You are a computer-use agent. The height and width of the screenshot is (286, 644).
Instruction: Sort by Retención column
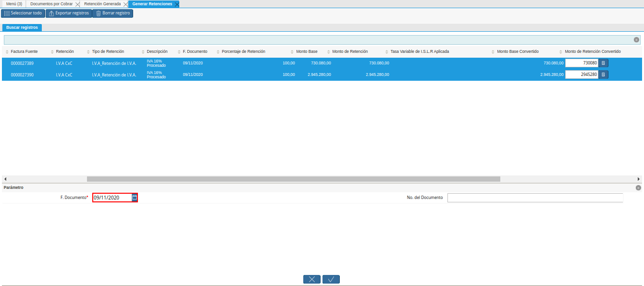pyautogui.click(x=65, y=51)
